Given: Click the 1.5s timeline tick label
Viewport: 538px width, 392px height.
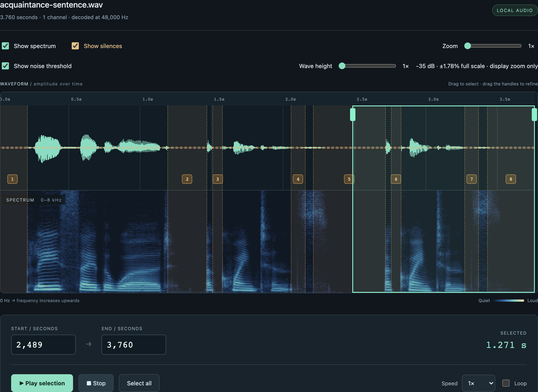Looking at the screenshot, I should click(219, 99).
